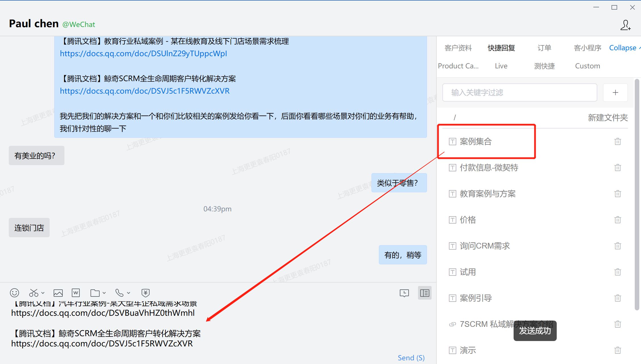Open the 测快捷 tab
This screenshot has height=364, width=641.
(x=545, y=66)
